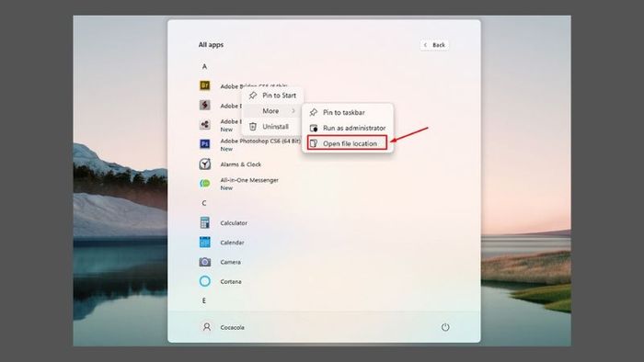
Task: Click Adobe Photoshop CS6 (64 Bit) label
Action: (x=260, y=141)
